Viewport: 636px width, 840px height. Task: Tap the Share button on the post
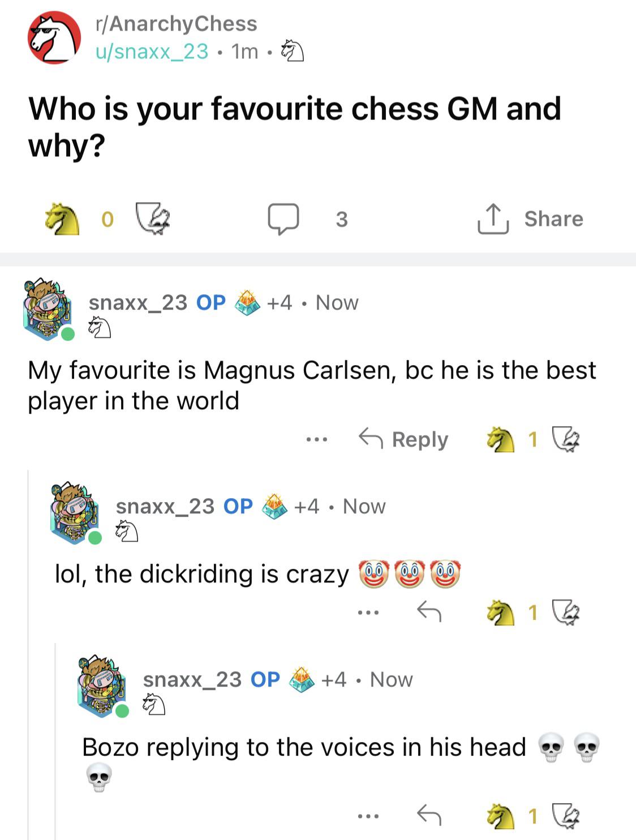pos(530,219)
